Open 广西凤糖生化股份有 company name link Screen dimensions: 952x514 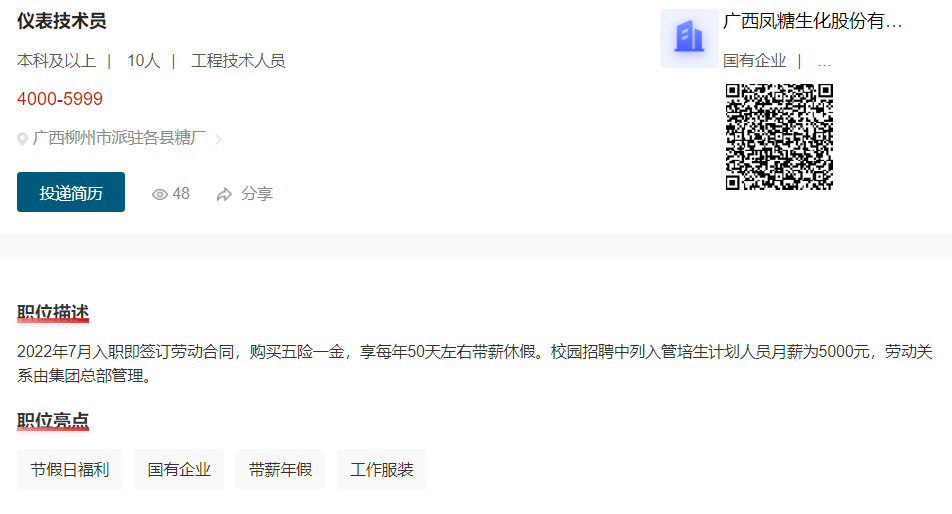812,21
